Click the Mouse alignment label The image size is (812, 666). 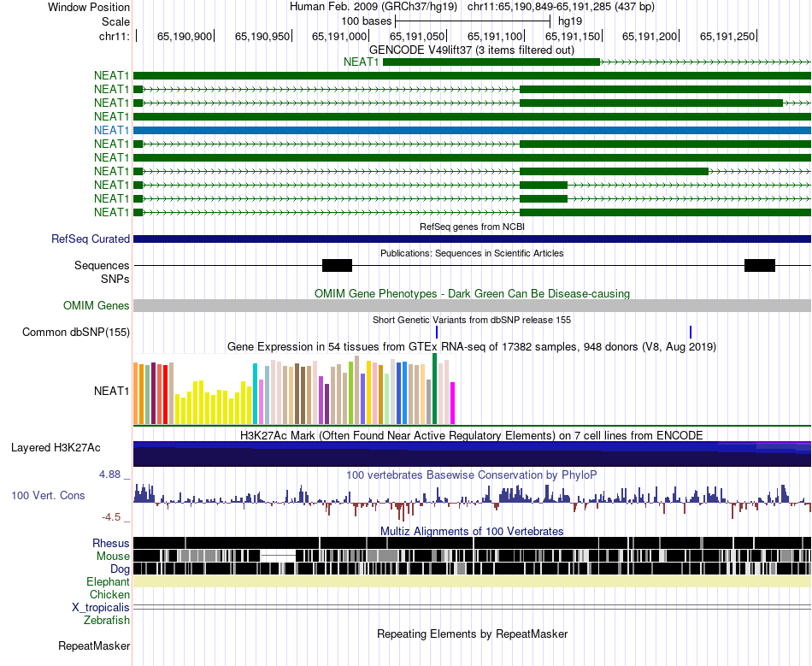point(113,557)
